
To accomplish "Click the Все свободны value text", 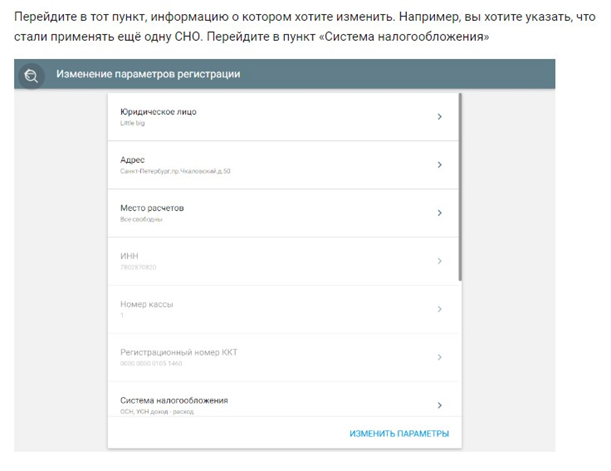I will pyautogui.click(x=141, y=219).
